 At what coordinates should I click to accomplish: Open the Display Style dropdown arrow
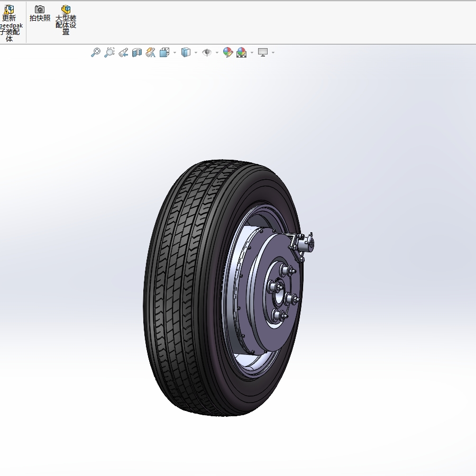[x=195, y=52]
